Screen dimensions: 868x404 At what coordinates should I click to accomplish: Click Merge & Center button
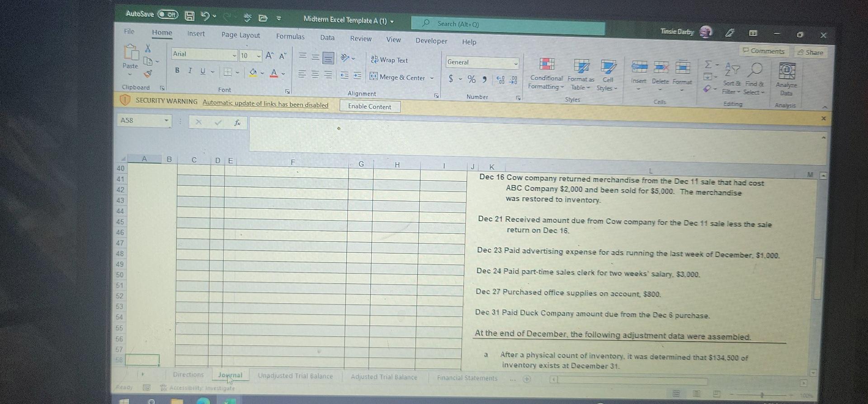398,77
